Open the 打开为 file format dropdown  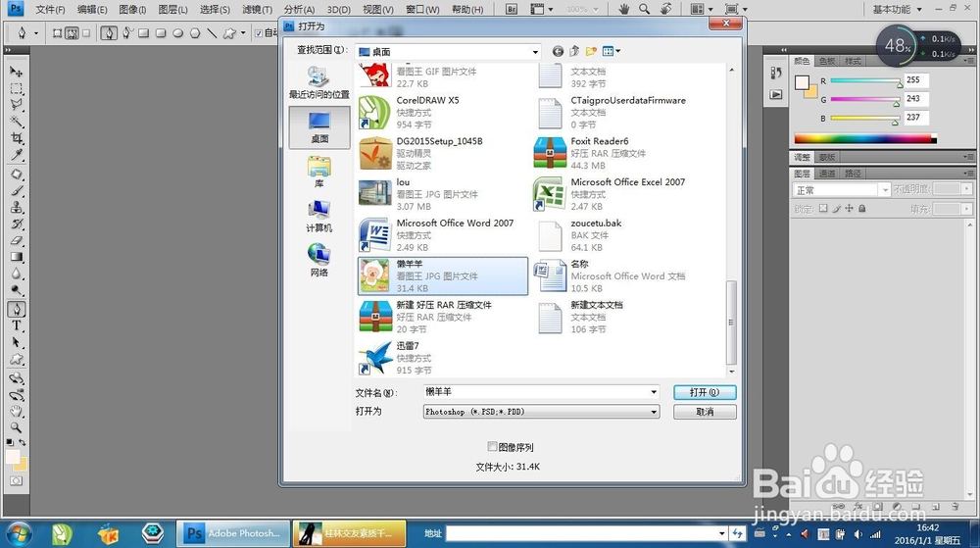tap(654, 412)
